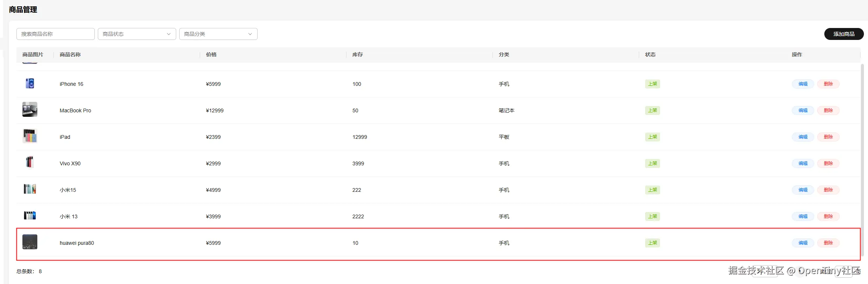Open the 商品分类 dropdown
This screenshot has width=868, height=284.
click(218, 34)
